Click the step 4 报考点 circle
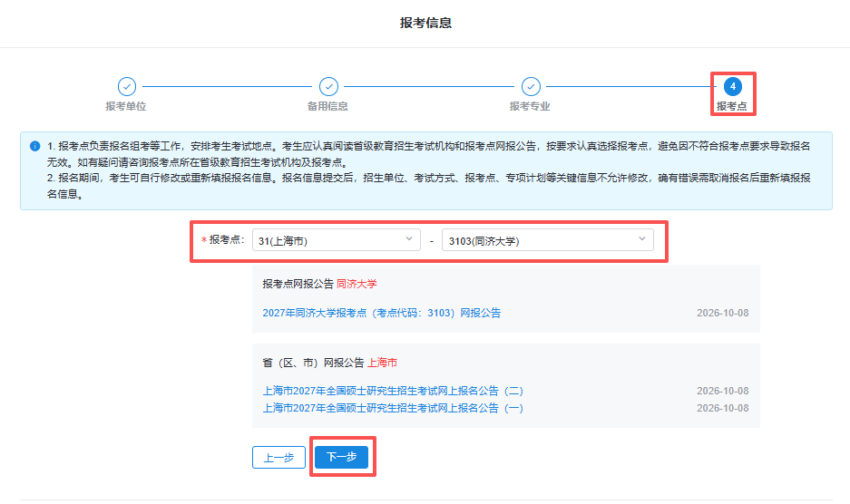 [x=733, y=86]
